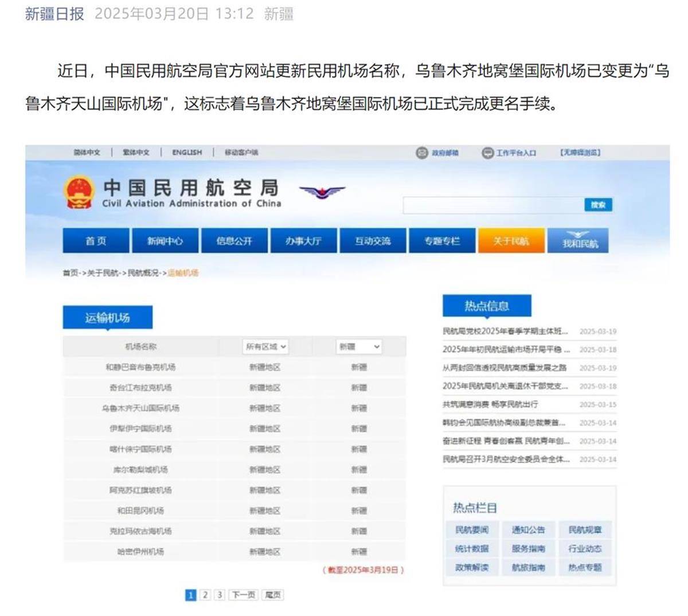This screenshot has height=616, width=688.
Task: Switch language to 简体中文
Action: click(87, 153)
